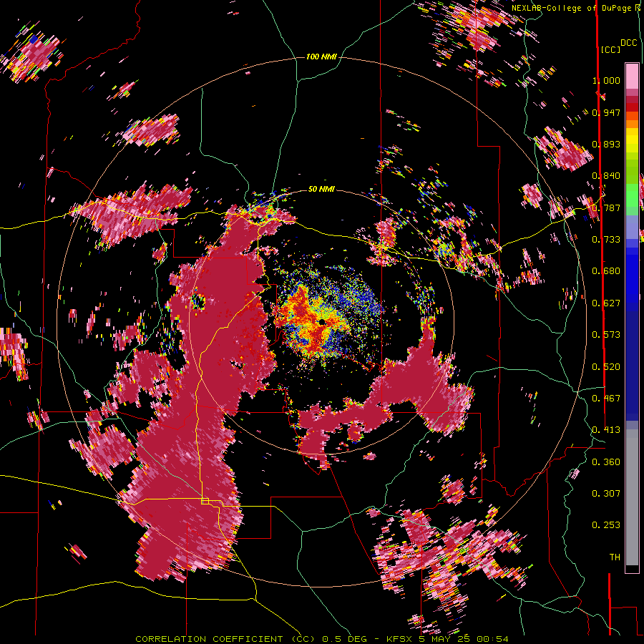Click the TH threshold label on the legend
The width and height of the screenshot is (644, 644).
point(615,557)
